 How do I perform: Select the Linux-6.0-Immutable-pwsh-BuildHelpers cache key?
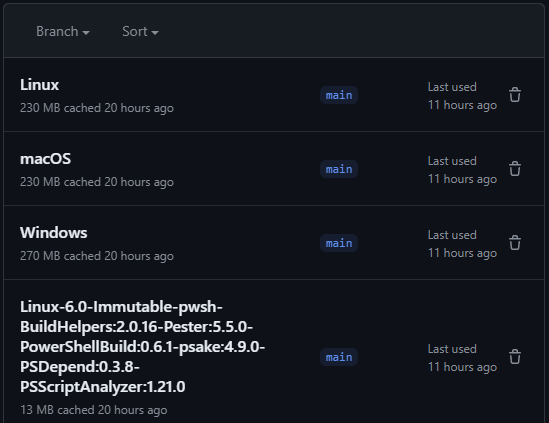pyautogui.click(x=142, y=347)
